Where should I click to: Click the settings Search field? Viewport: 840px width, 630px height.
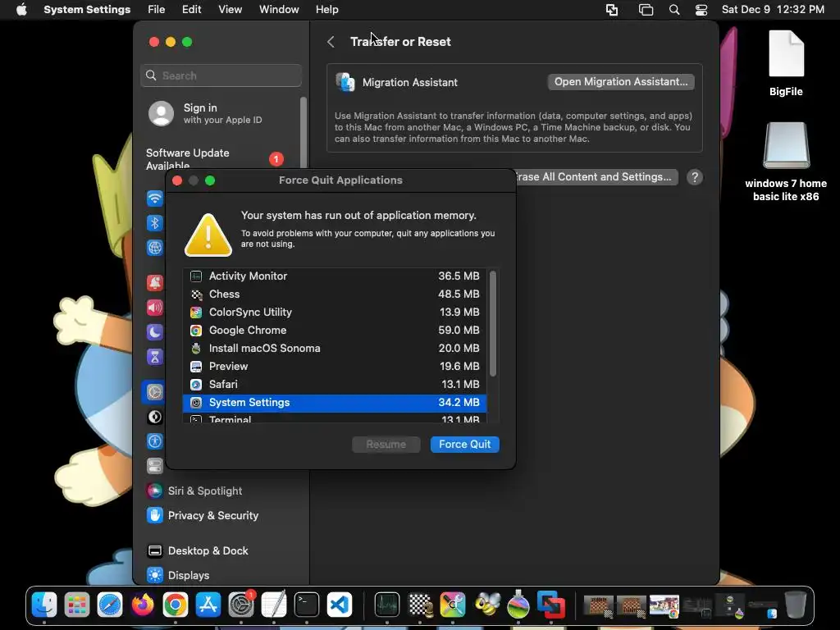point(221,75)
